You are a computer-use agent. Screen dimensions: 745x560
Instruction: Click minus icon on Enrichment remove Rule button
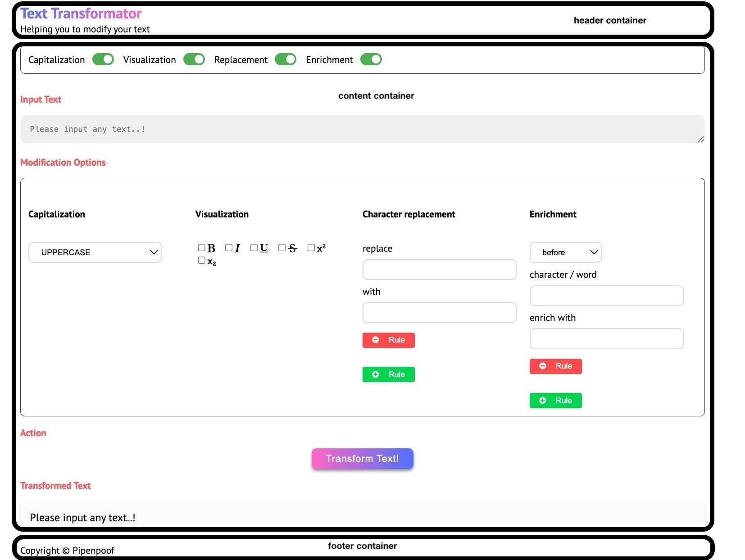point(542,366)
